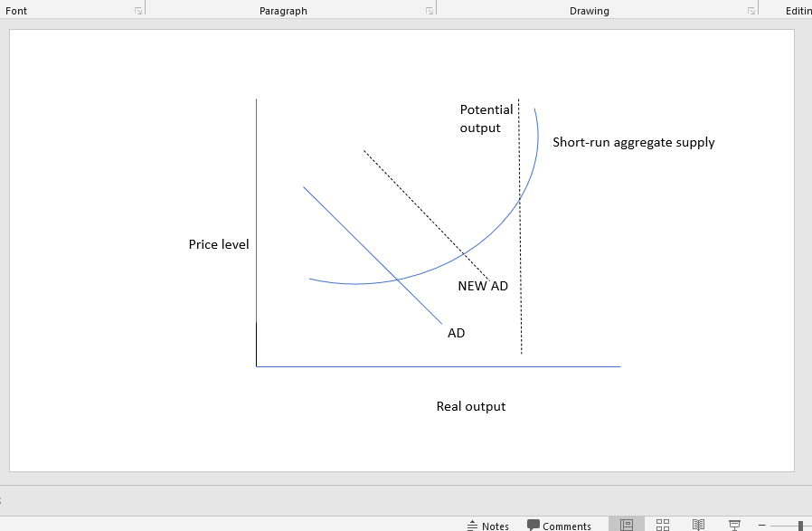Viewport: 812px width, 531px height.
Task: Switch to Slide Sorter view
Action: coord(663,525)
